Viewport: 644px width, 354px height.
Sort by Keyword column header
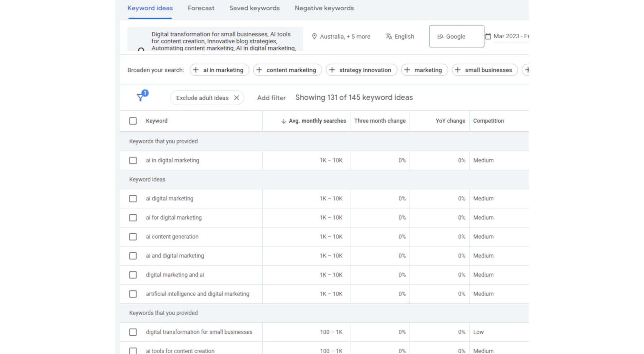156,121
